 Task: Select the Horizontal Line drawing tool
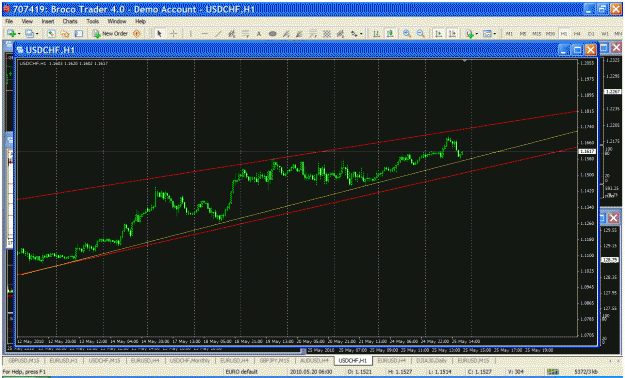point(204,34)
